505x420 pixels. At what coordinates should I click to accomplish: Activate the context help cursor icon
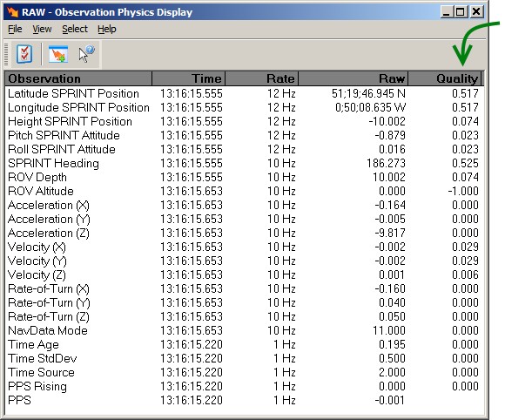[x=86, y=54]
